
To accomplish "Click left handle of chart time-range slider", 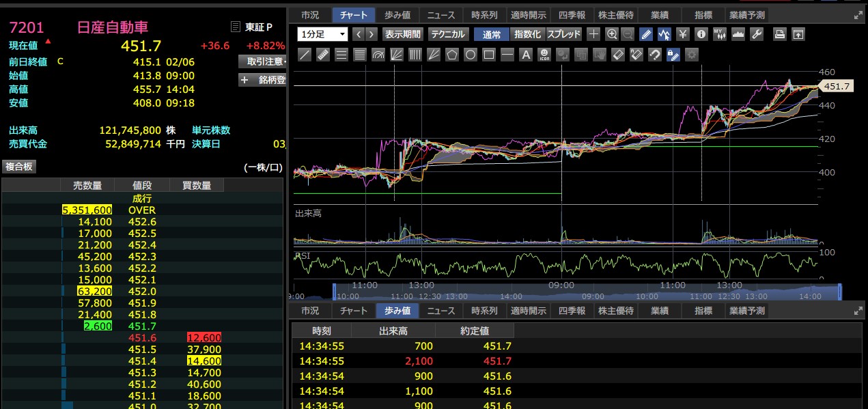I will [x=335, y=292].
